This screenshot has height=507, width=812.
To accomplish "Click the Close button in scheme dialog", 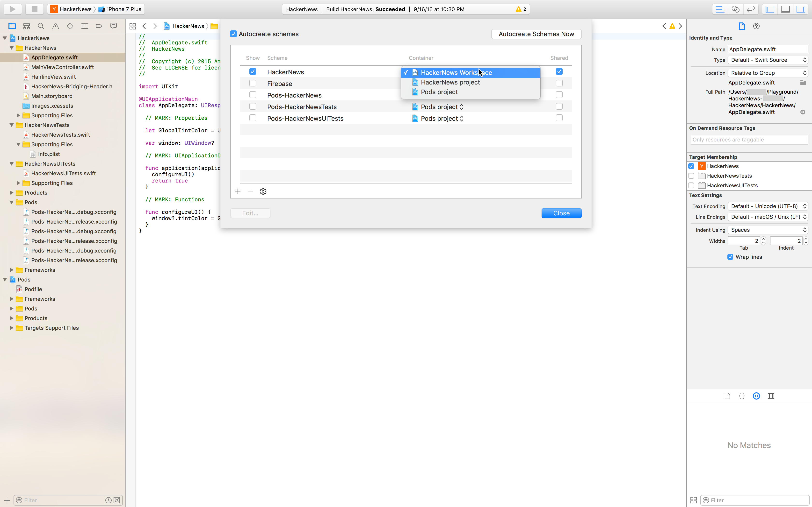I will (561, 213).
